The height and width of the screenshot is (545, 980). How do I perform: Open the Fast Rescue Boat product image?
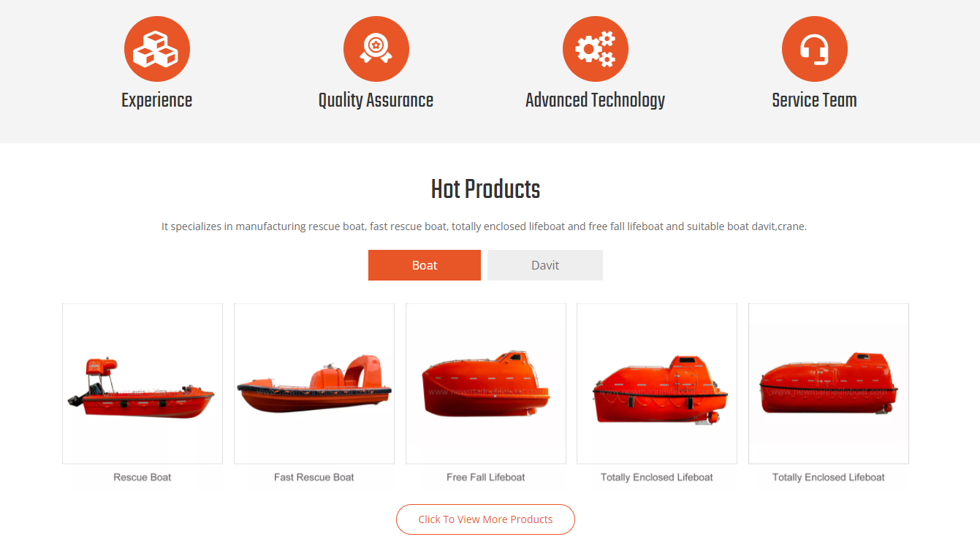tap(314, 384)
